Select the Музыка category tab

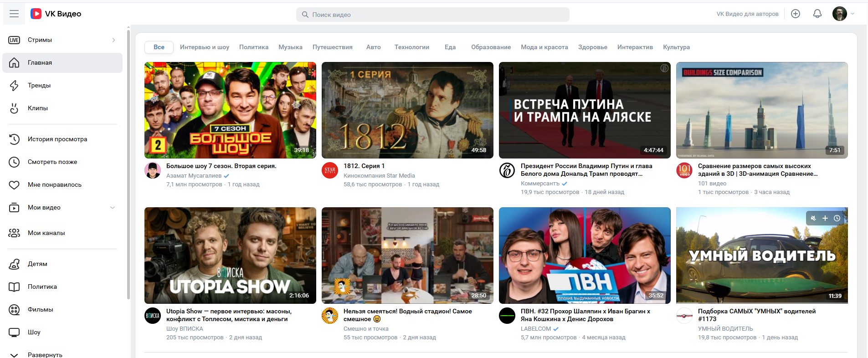(290, 47)
